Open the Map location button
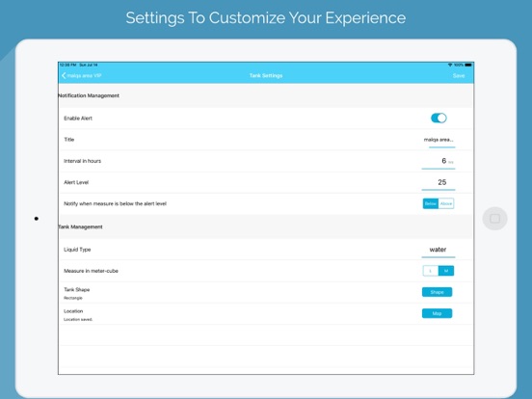This screenshot has height=399, width=532. 437,313
